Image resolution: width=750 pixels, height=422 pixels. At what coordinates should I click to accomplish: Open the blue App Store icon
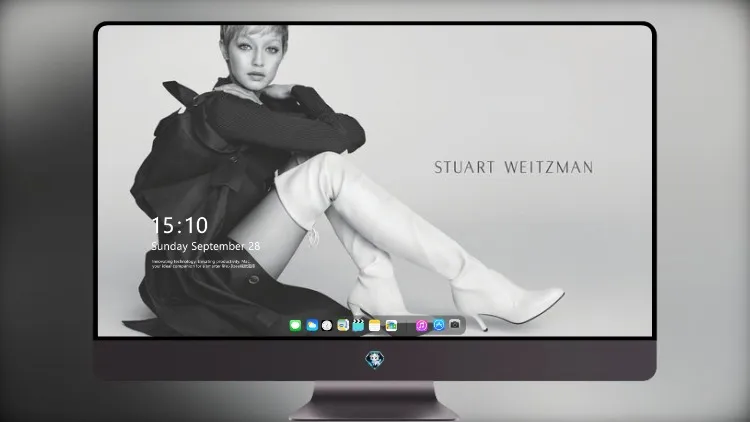(439, 325)
